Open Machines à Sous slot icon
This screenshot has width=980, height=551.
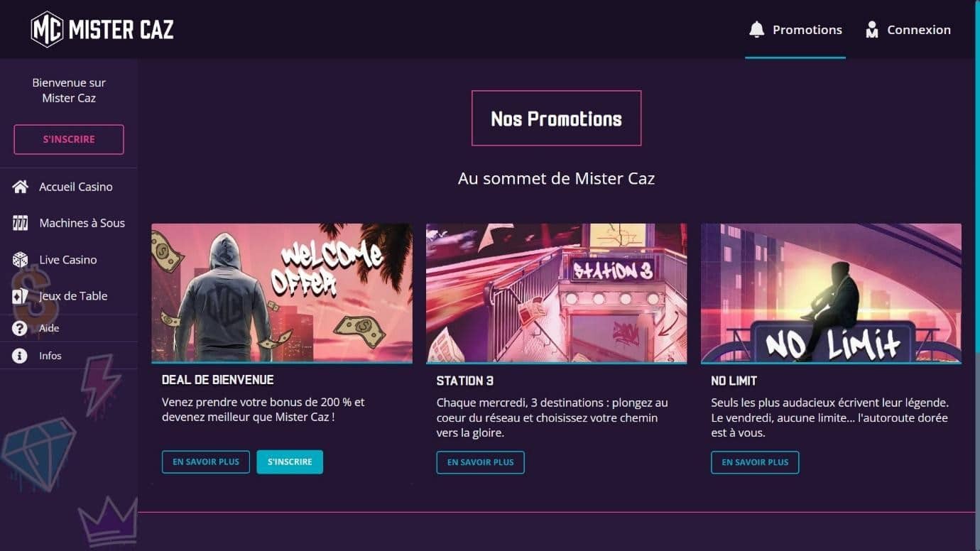coord(21,223)
